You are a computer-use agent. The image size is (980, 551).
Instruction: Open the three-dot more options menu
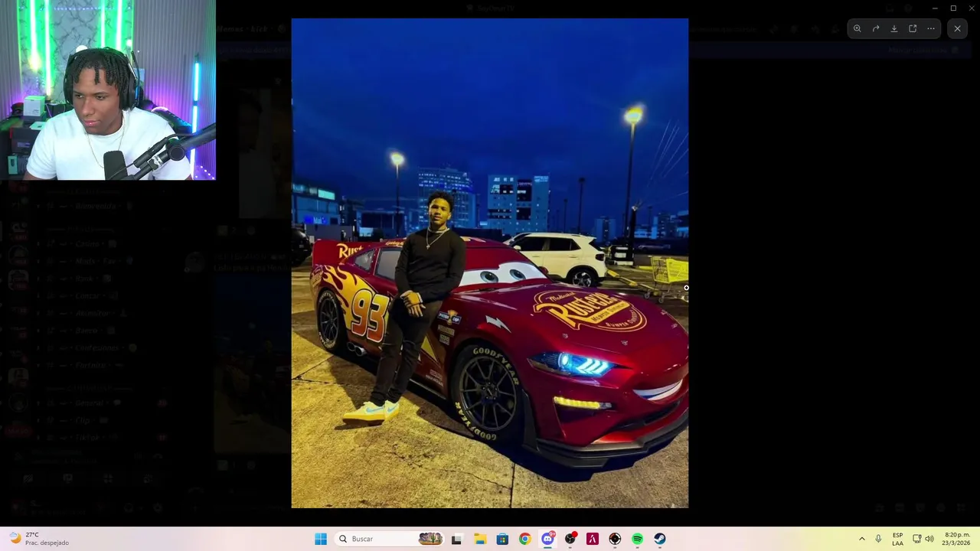(x=931, y=29)
